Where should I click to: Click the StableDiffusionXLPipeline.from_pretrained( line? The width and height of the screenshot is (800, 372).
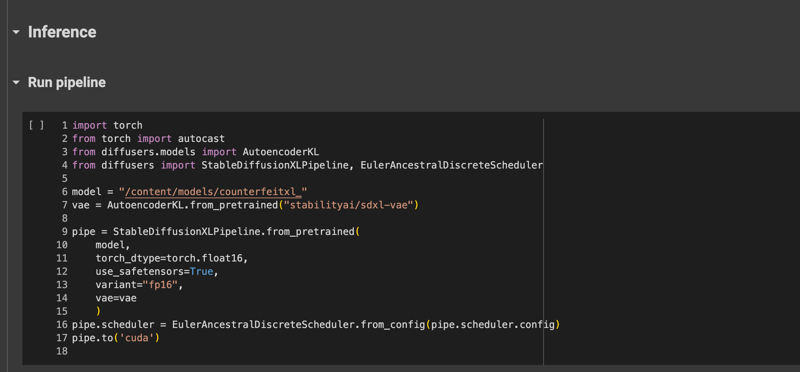(216, 232)
